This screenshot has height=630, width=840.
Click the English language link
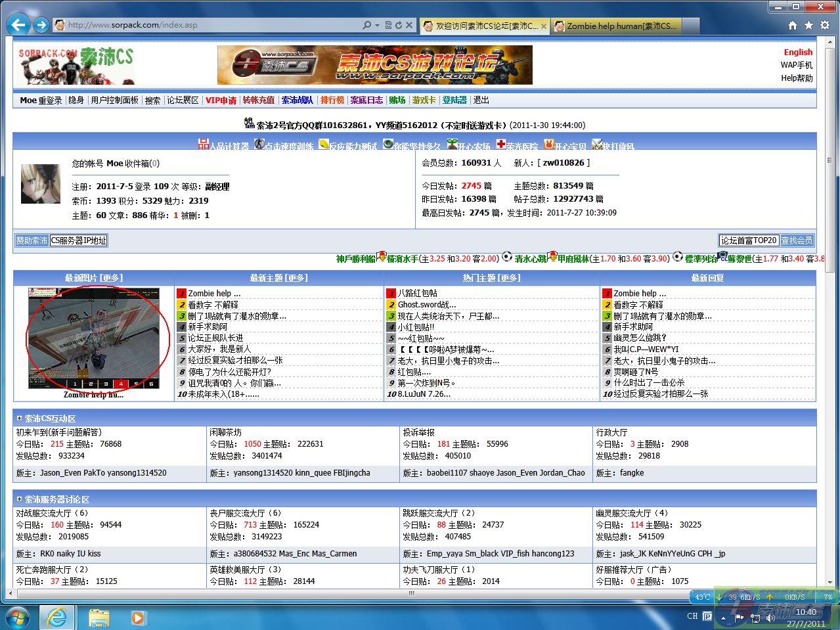pos(798,52)
